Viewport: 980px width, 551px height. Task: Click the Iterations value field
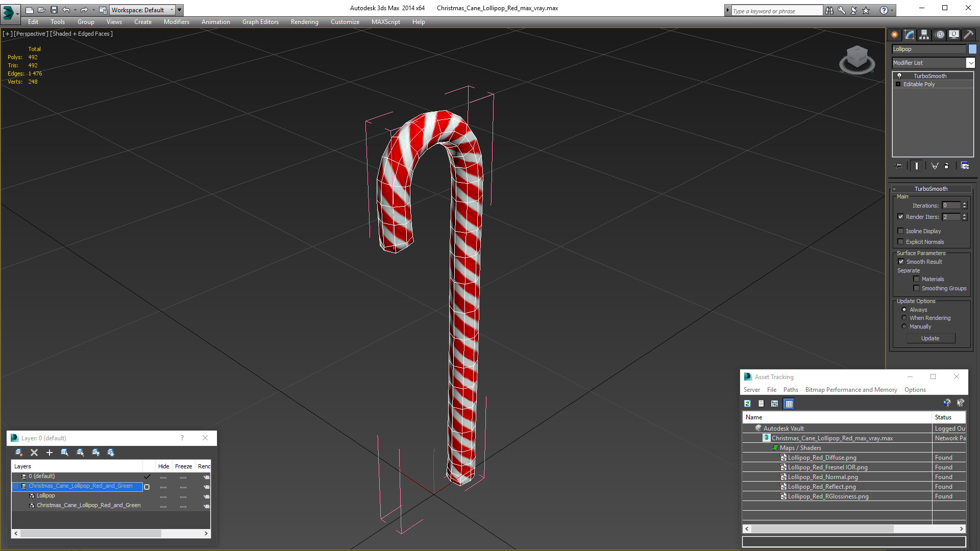pos(951,205)
